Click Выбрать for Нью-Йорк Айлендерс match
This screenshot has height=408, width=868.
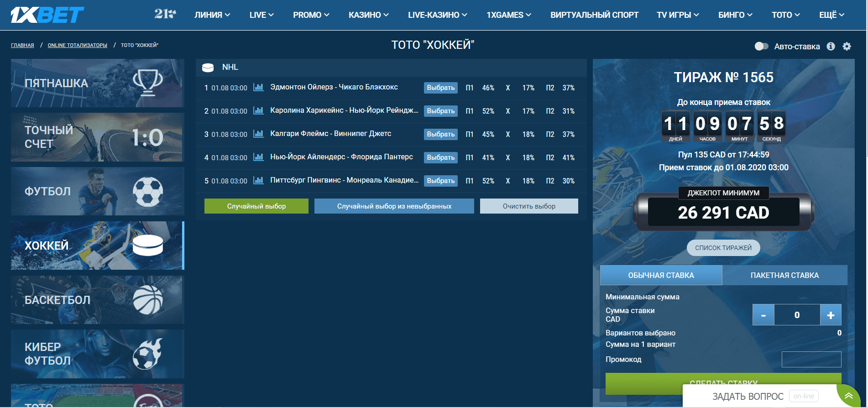(x=441, y=157)
